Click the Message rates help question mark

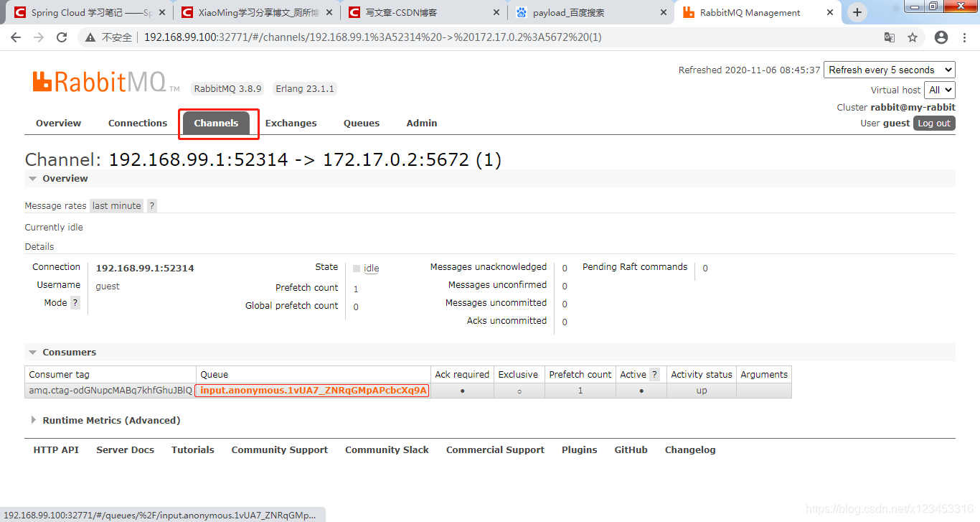pyautogui.click(x=151, y=205)
